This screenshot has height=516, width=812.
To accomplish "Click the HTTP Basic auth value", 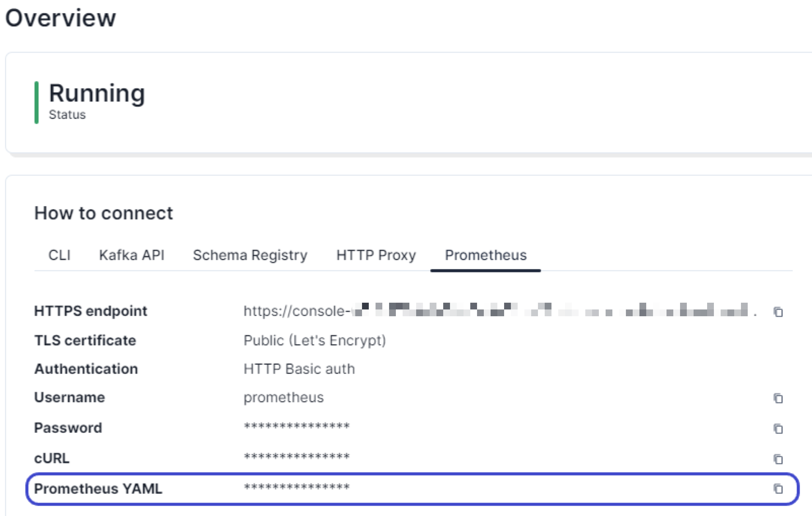I will point(299,369).
